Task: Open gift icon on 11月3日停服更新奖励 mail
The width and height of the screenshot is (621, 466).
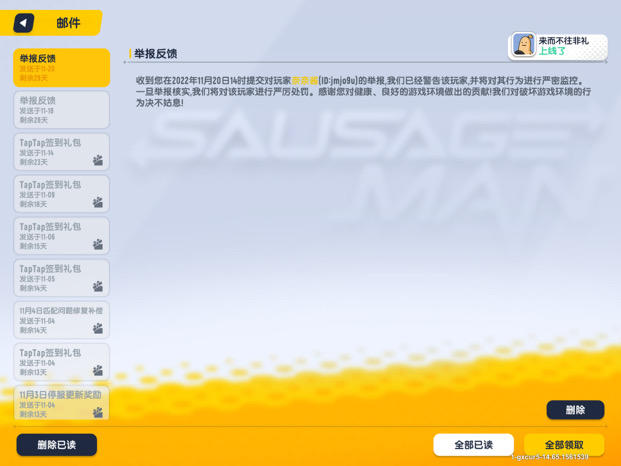Action: (x=97, y=412)
